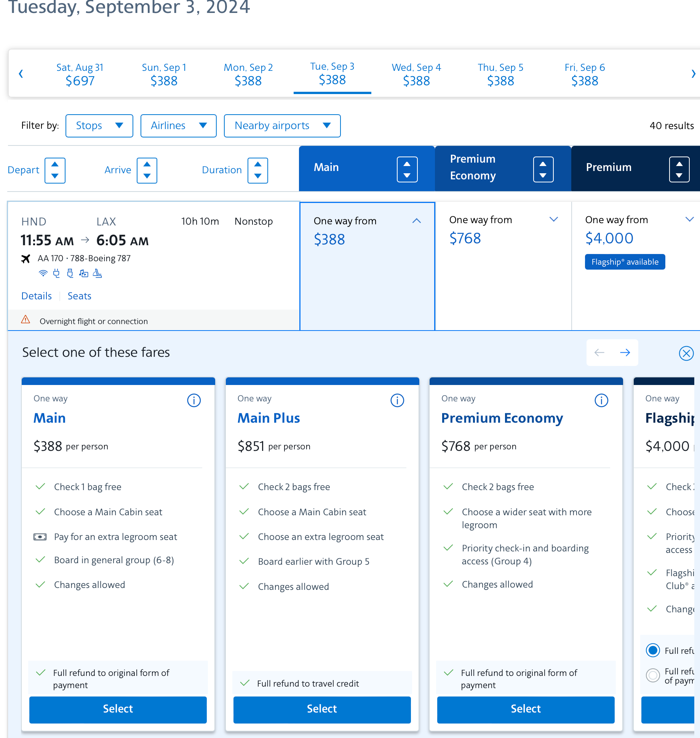Click the seat amenity icon under flight info
Viewport: 700px width, 738px height.
click(x=97, y=273)
